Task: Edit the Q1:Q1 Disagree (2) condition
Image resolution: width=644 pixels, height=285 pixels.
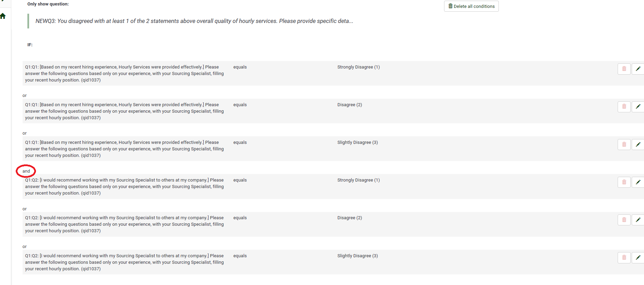Action: 638,107
